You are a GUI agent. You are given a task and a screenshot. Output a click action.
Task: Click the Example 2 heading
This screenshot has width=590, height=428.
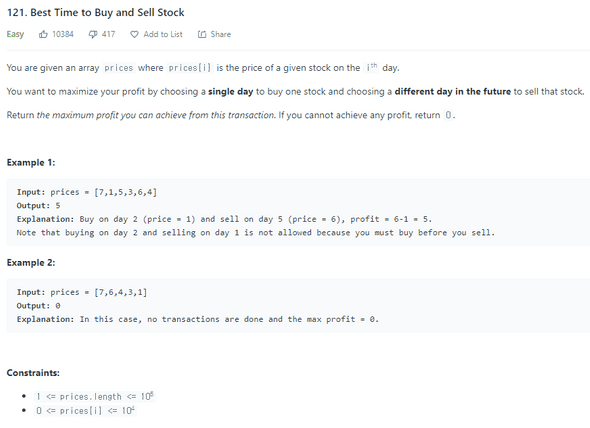(31, 263)
